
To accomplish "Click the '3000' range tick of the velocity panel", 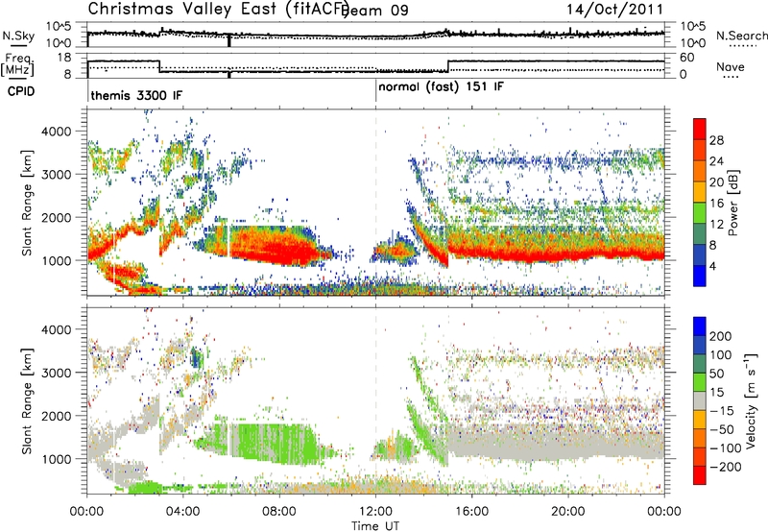I will click(x=56, y=373).
